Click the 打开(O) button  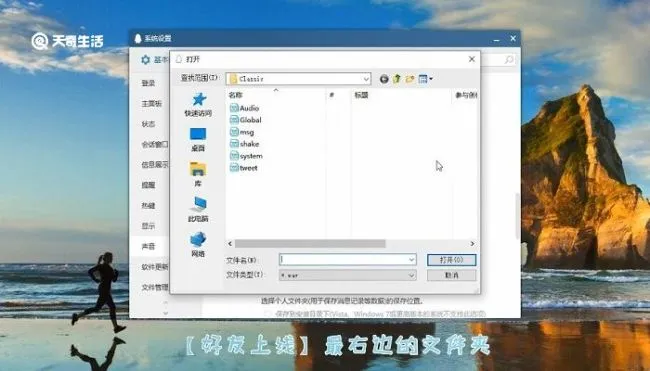click(x=451, y=260)
